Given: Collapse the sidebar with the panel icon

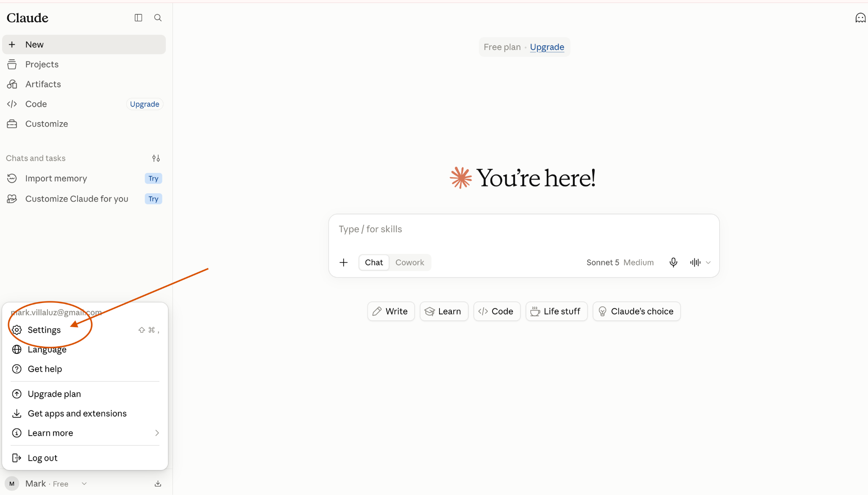Looking at the screenshot, I should click(138, 18).
